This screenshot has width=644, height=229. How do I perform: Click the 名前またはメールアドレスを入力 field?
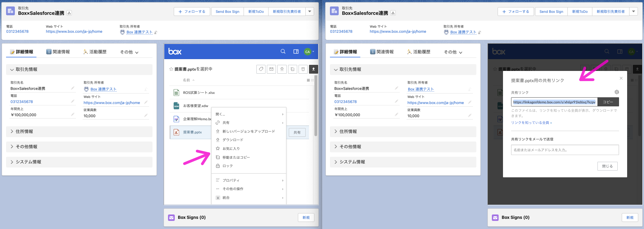pyautogui.click(x=565, y=150)
